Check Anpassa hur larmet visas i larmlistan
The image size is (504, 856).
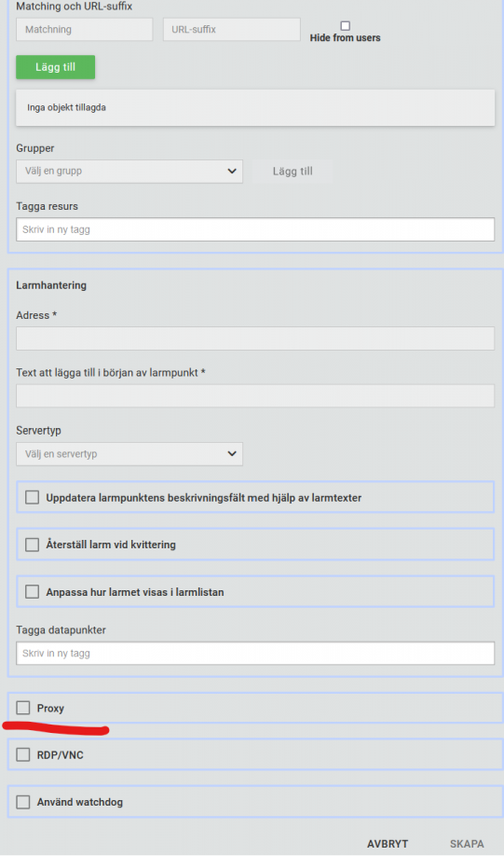[x=33, y=592]
